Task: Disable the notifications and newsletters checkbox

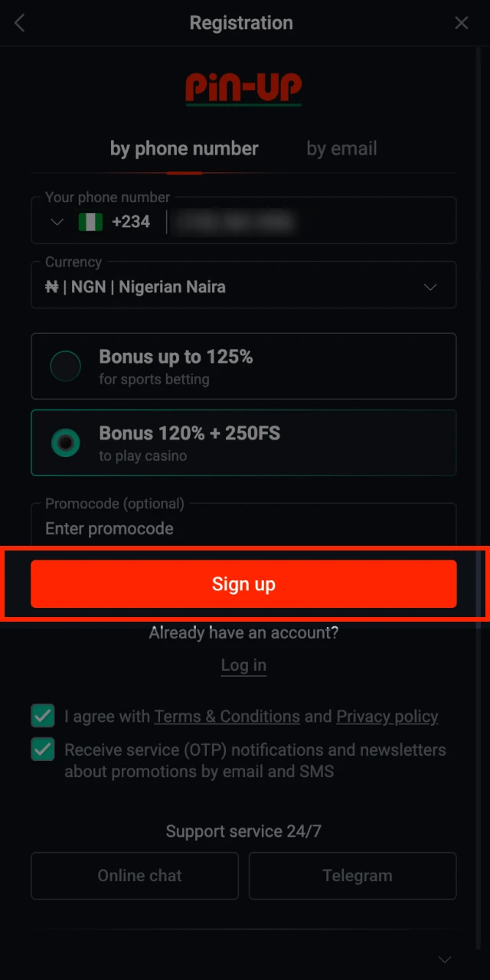Action: (x=43, y=750)
